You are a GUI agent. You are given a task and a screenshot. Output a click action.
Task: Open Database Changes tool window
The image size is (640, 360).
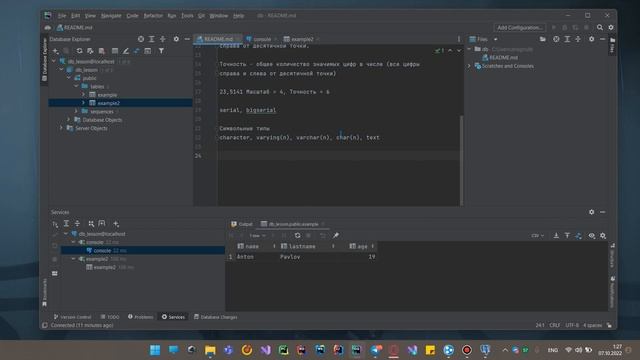pos(216,317)
